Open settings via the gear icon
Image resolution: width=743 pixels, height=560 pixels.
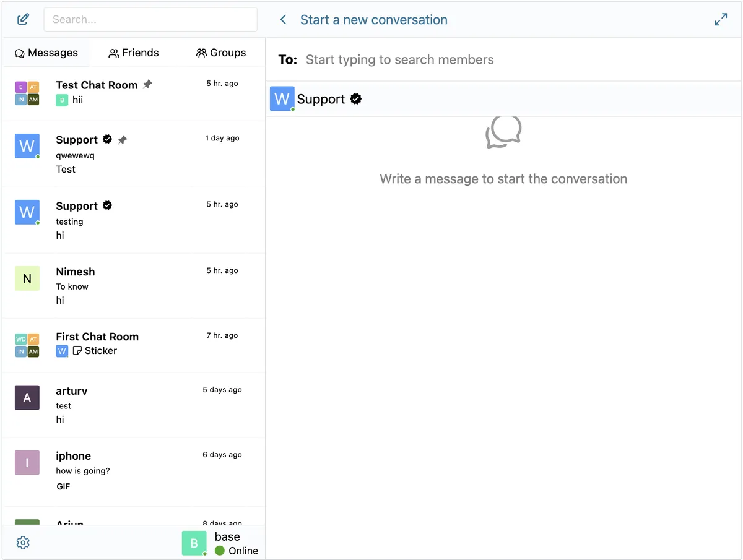pos(23,543)
